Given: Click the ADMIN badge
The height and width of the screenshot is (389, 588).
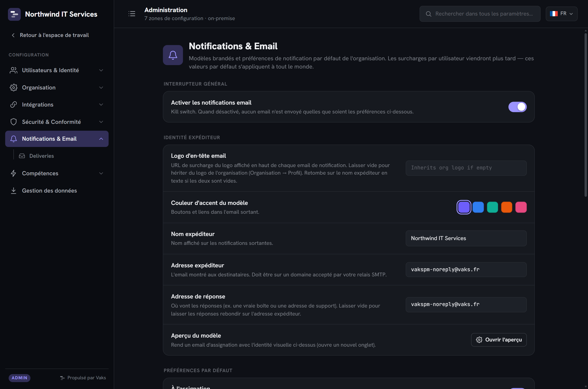Looking at the screenshot, I should pos(19,378).
